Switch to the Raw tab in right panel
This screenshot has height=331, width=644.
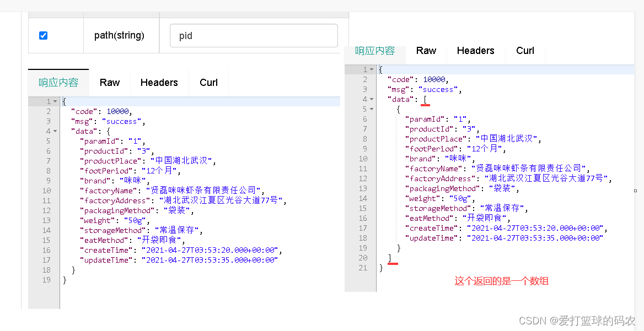point(426,50)
